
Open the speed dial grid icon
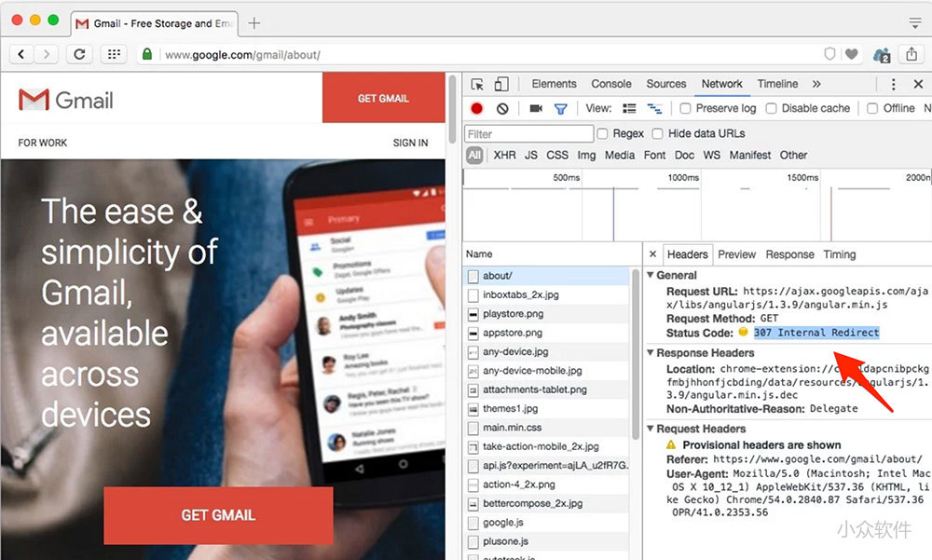click(114, 55)
